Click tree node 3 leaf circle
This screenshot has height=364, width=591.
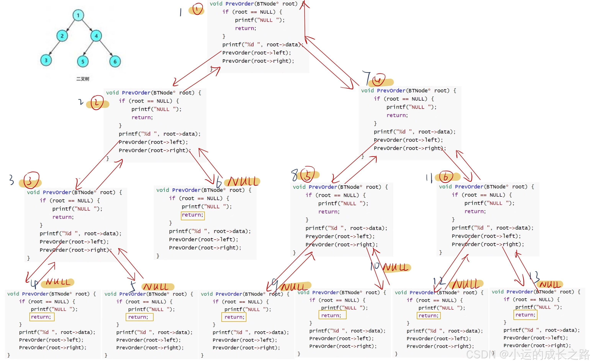[x=46, y=60]
